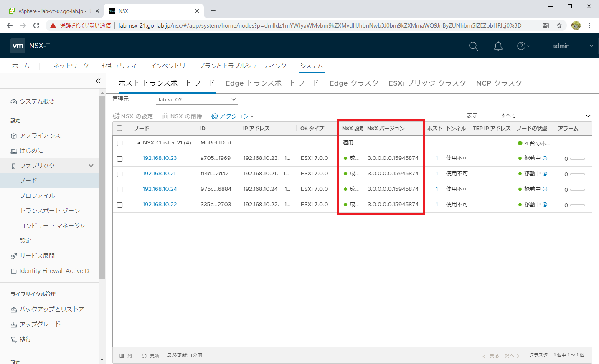This screenshot has width=599, height=364.
Task: Click info icon for node 192.168.10.21 status
Action: [545, 174]
